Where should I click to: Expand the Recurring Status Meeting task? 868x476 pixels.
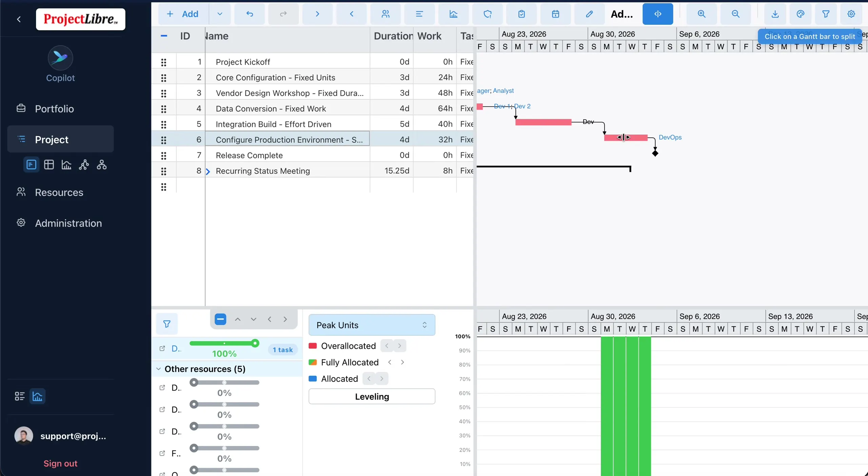[208, 172]
